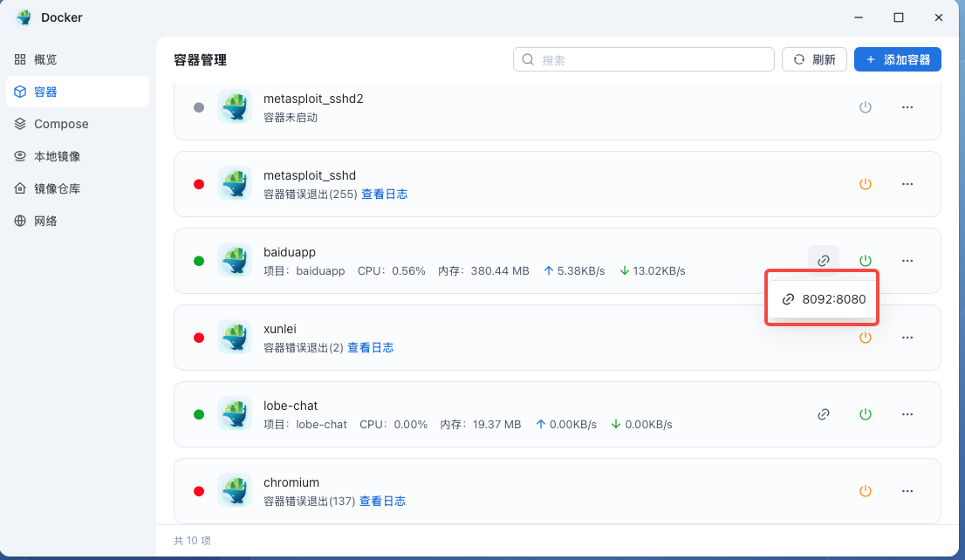The width and height of the screenshot is (965, 560).
Task: Select 容器 in the sidebar
Action: 78,92
